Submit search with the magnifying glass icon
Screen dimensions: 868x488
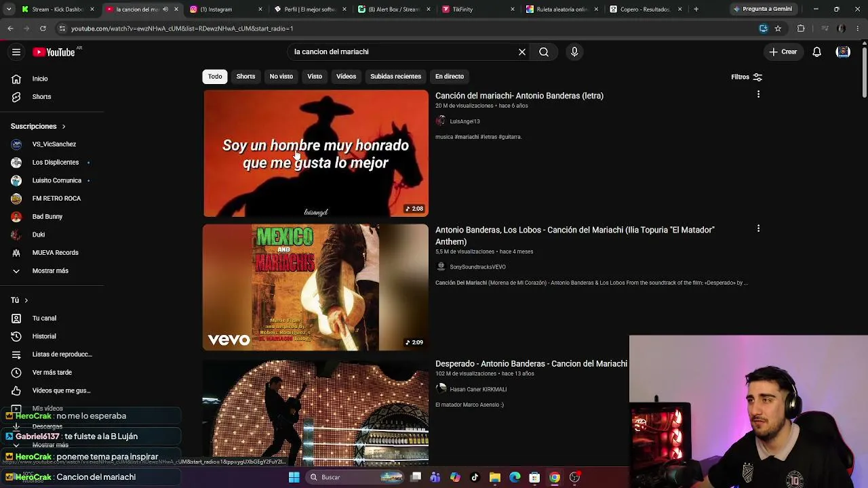tap(544, 52)
